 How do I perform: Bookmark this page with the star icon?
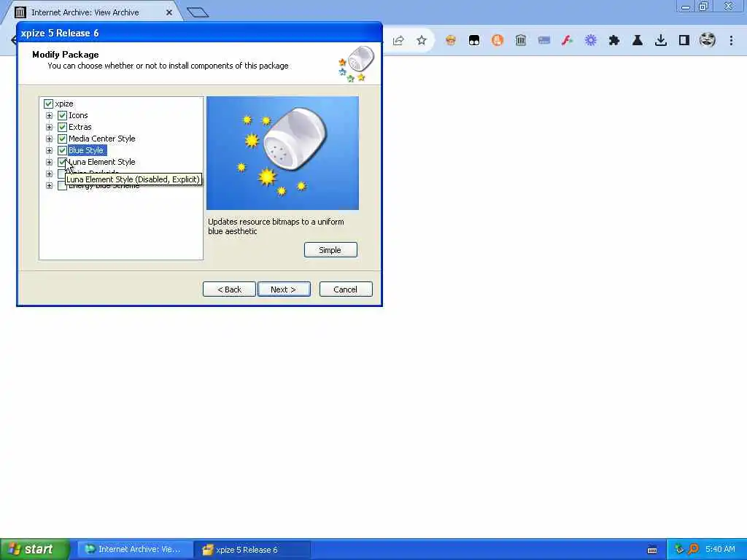(x=422, y=41)
